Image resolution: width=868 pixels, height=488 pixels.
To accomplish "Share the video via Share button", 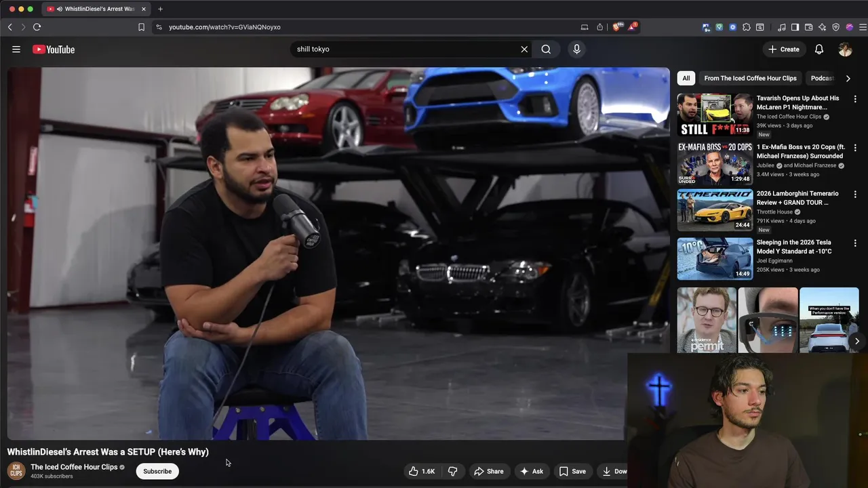I will click(489, 471).
